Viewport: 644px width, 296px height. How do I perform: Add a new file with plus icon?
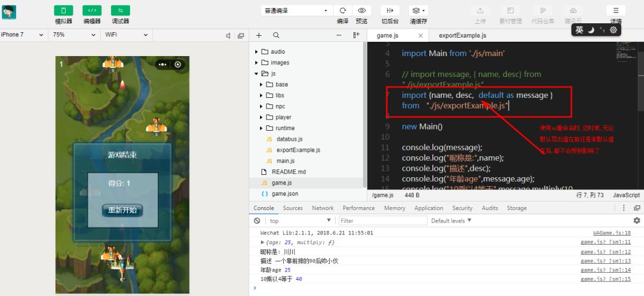pos(259,35)
